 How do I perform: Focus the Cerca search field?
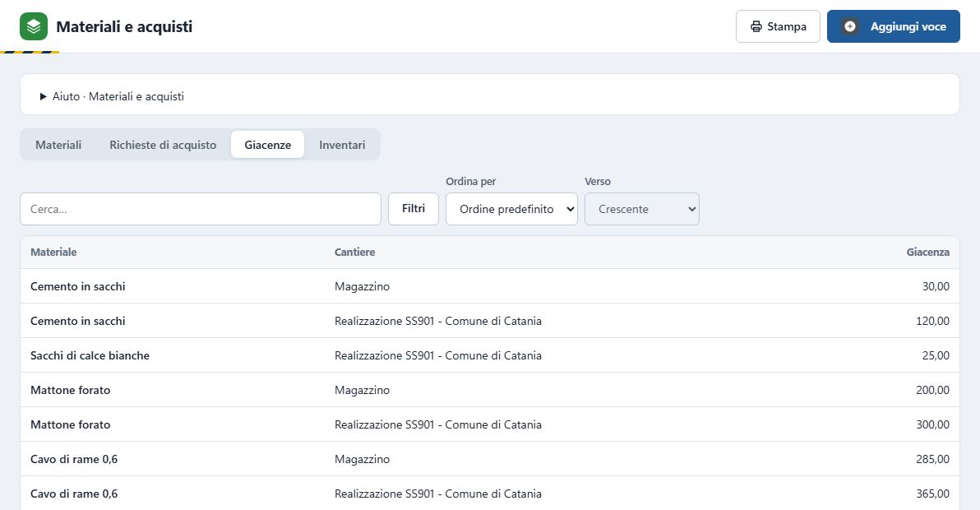(x=201, y=209)
